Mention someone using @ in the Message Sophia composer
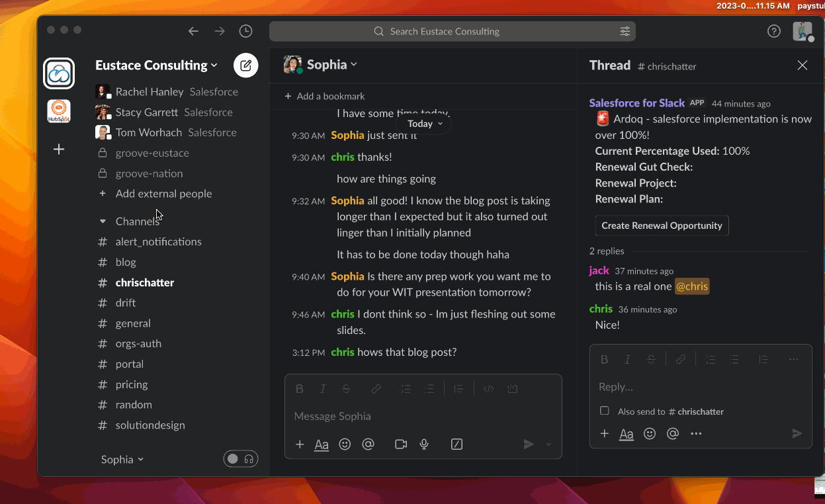The width and height of the screenshot is (825, 504). coord(369,444)
